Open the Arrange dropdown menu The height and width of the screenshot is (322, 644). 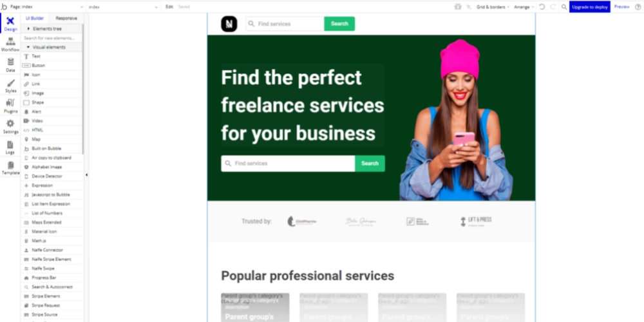(524, 7)
